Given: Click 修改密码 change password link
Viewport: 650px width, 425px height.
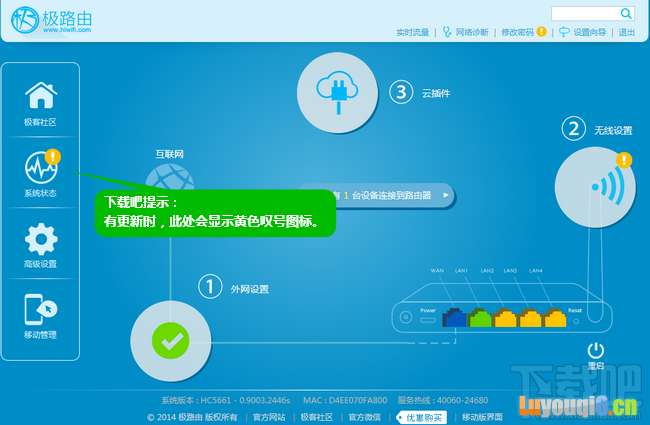Looking at the screenshot, I should click(x=517, y=33).
